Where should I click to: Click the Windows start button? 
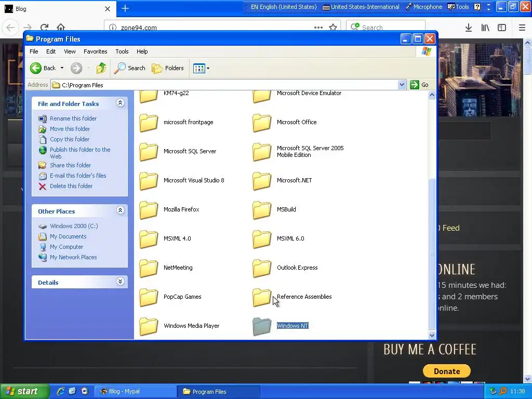[24, 391]
